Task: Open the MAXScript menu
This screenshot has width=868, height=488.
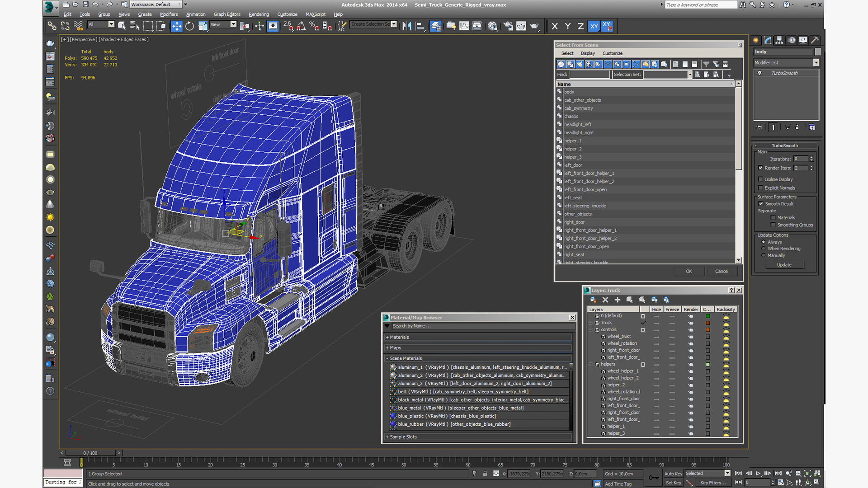Action: [x=316, y=14]
